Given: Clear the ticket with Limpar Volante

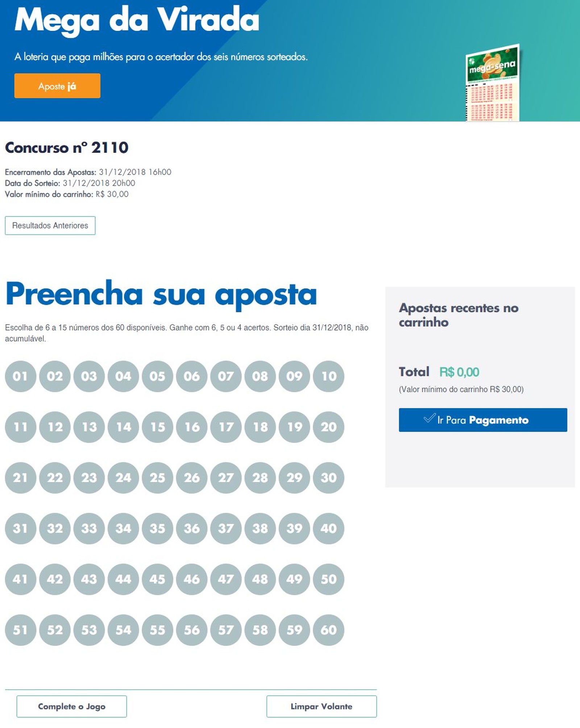Looking at the screenshot, I should tap(322, 706).
